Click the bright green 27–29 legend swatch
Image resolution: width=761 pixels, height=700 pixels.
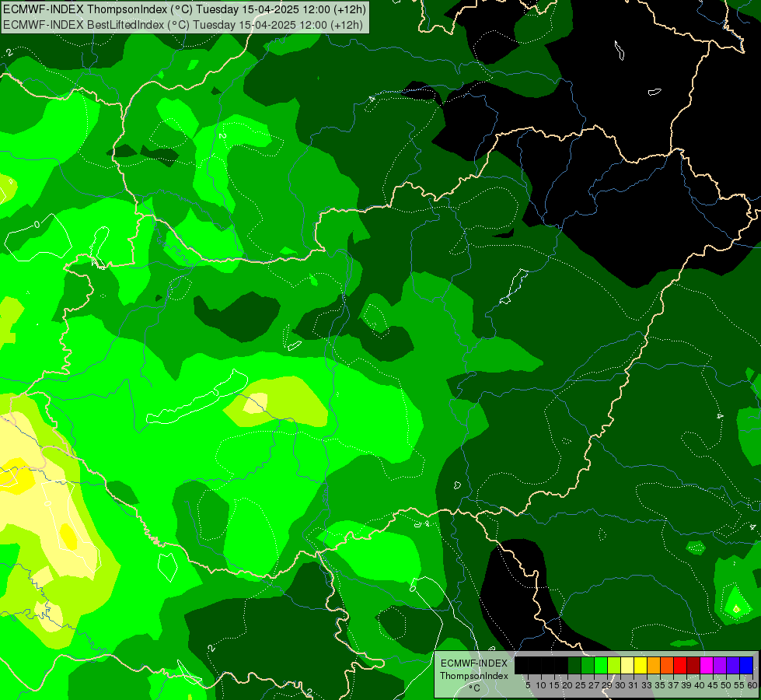pyautogui.click(x=601, y=665)
